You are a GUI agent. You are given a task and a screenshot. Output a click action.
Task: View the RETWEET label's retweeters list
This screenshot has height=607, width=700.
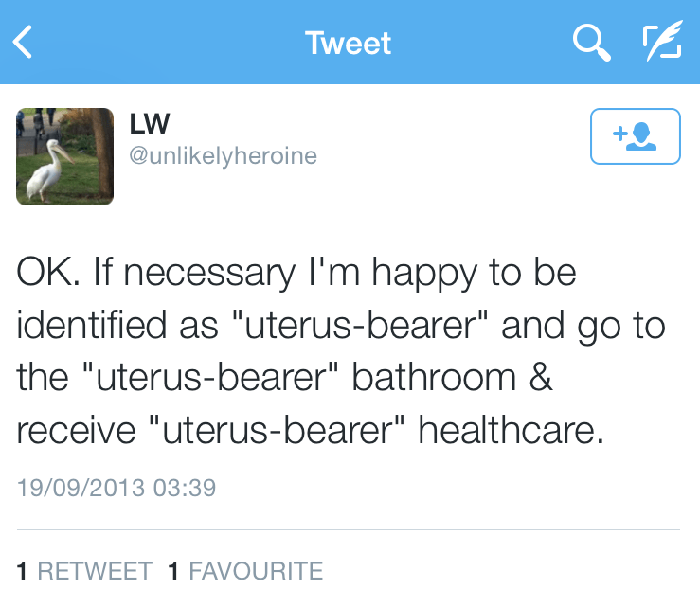pos(95,571)
